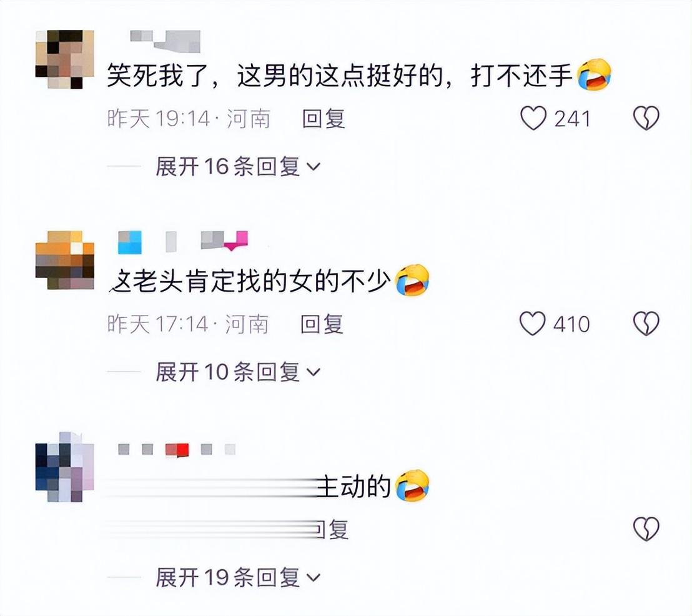Open the first commenter's blurred username
This screenshot has height=616, width=692.
(x=166, y=41)
